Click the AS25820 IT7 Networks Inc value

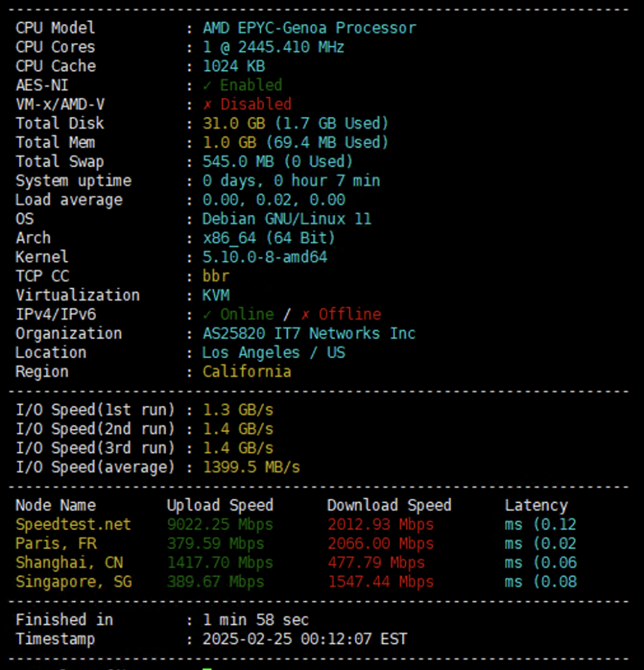(x=309, y=334)
